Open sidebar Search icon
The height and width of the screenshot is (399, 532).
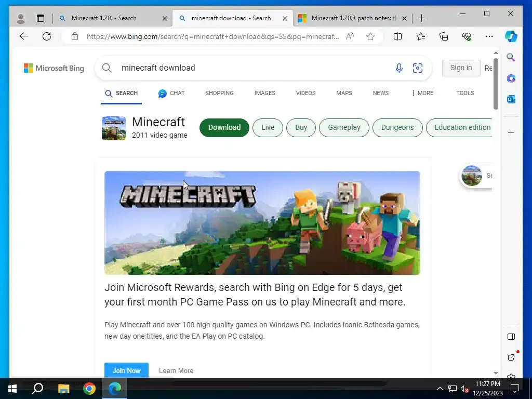point(511,57)
